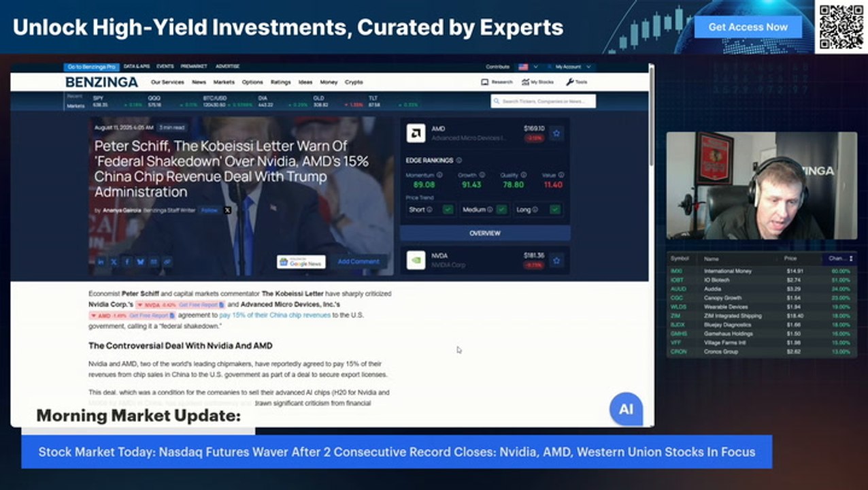Click Quality info icon

[x=522, y=175]
